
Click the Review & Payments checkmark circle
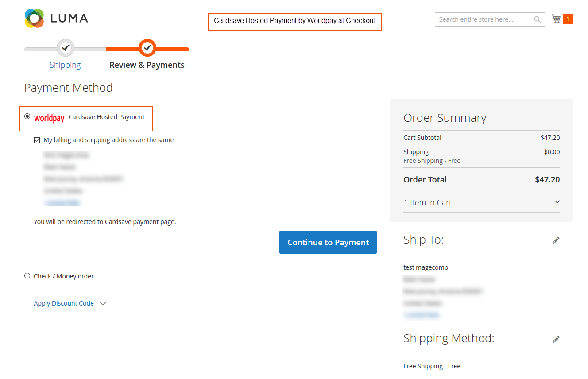(x=147, y=48)
